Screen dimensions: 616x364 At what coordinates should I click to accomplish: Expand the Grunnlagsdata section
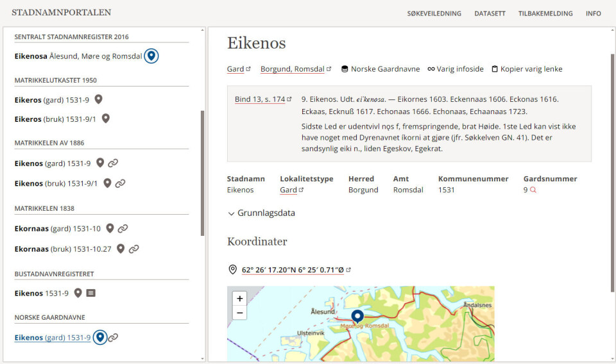pyautogui.click(x=261, y=213)
